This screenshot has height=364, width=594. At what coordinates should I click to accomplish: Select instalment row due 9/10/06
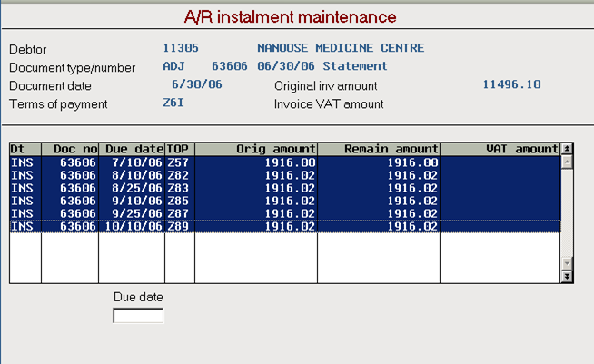click(285, 201)
